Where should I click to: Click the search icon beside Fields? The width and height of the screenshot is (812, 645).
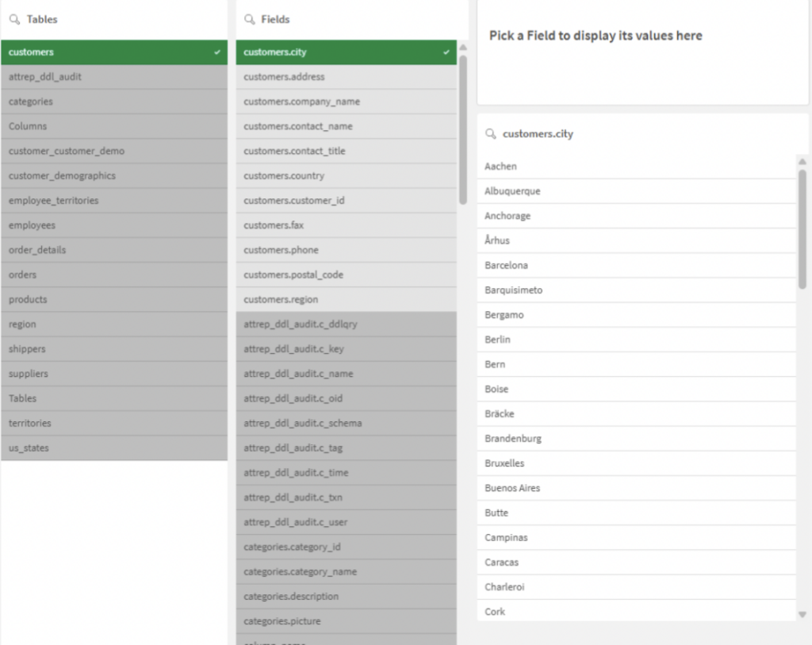tap(250, 19)
